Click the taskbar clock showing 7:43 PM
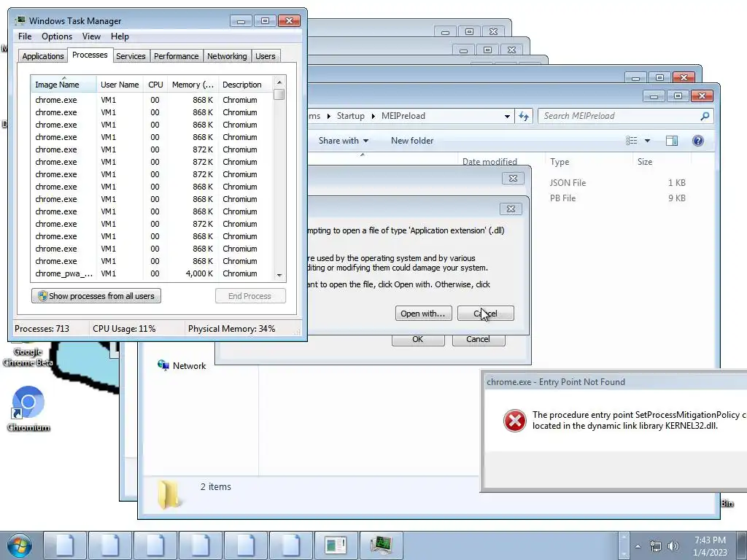This screenshot has width=747, height=560. (x=710, y=546)
